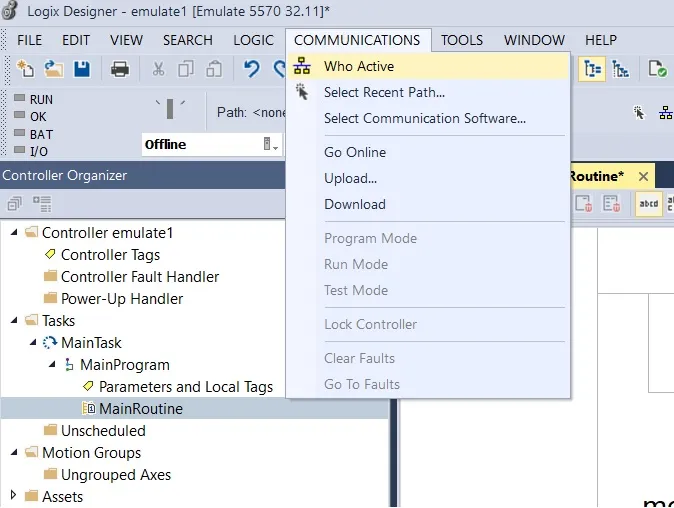Select Go Online from the menu
This screenshot has width=674, height=508.
click(x=428, y=152)
